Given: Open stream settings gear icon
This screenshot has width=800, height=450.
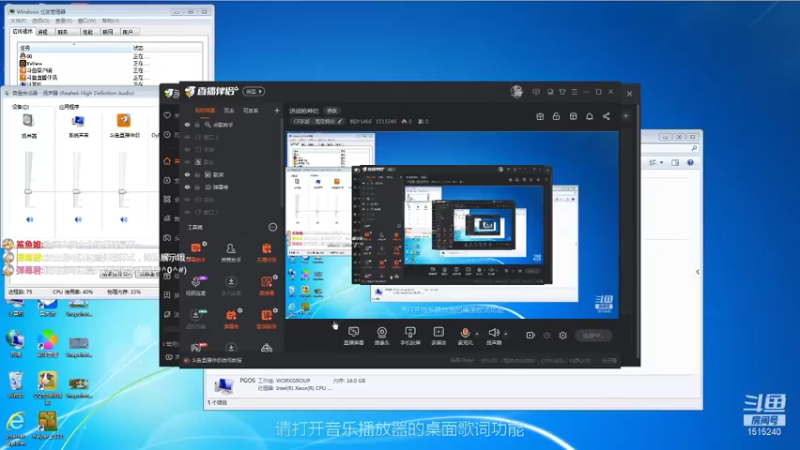Looking at the screenshot, I should coord(563,335).
